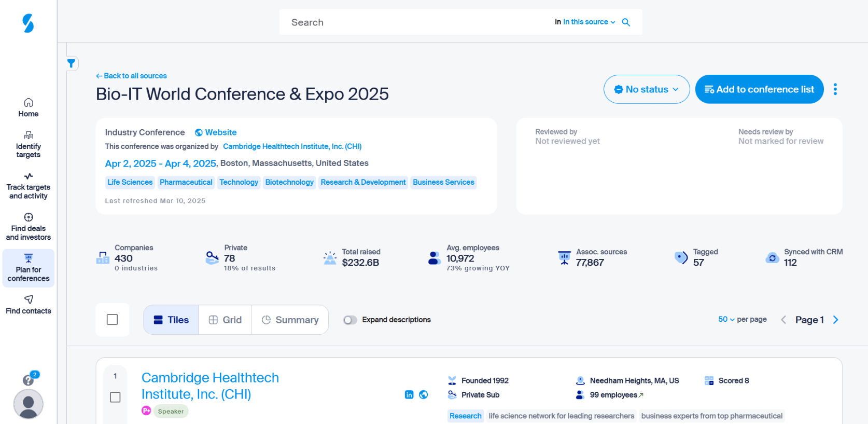Switch to Tiles view
The width and height of the screenshot is (868, 424).
point(171,320)
